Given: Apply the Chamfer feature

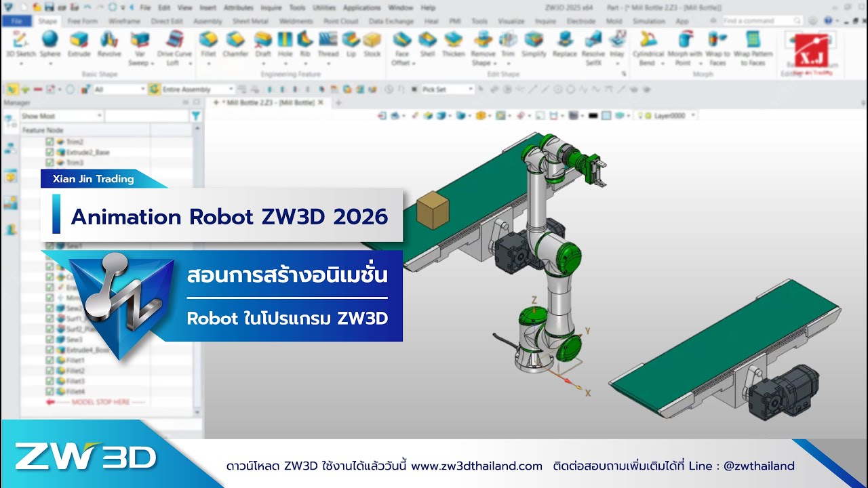Looking at the screenshot, I should (x=235, y=45).
